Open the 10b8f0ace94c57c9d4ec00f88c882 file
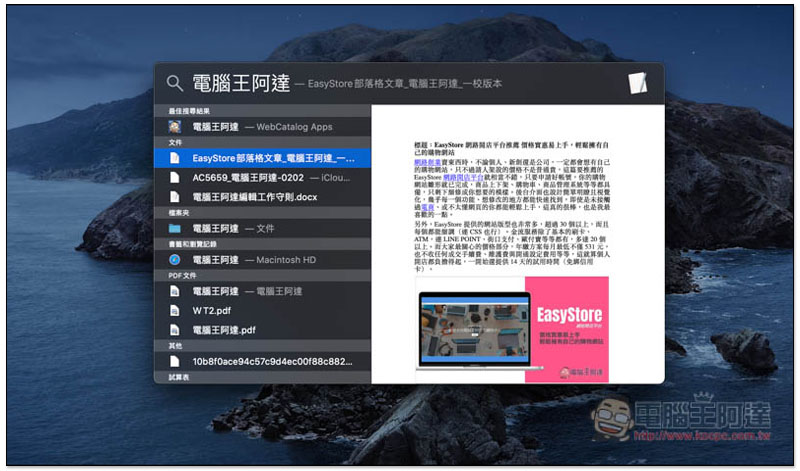Screen dimensions: 800x471 coord(262,362)
